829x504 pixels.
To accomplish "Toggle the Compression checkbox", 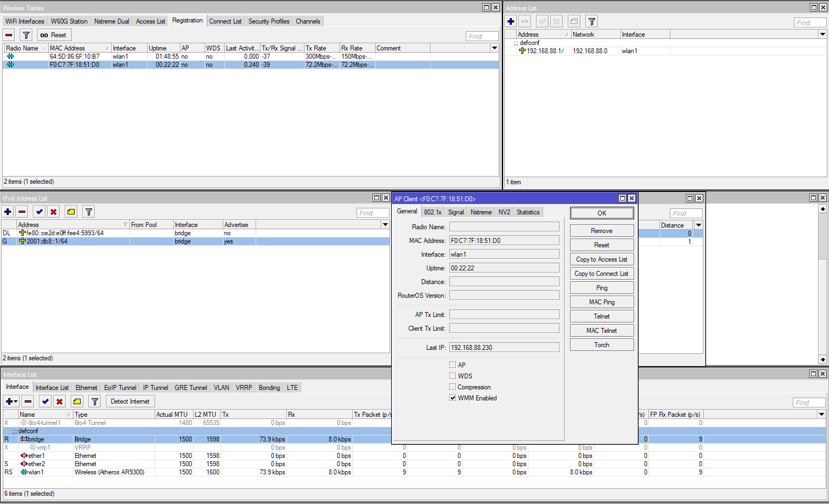I will [453, 387].
